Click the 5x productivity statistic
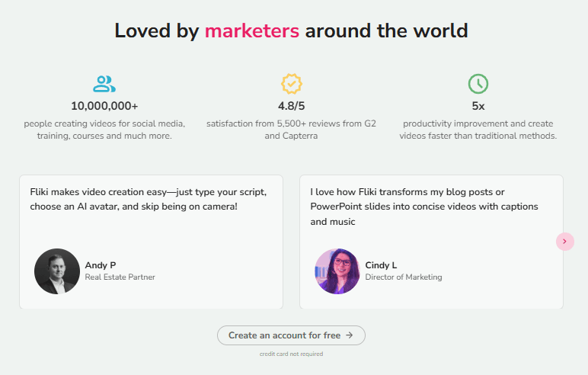The image size is (588, 375). tap(478, 106)
